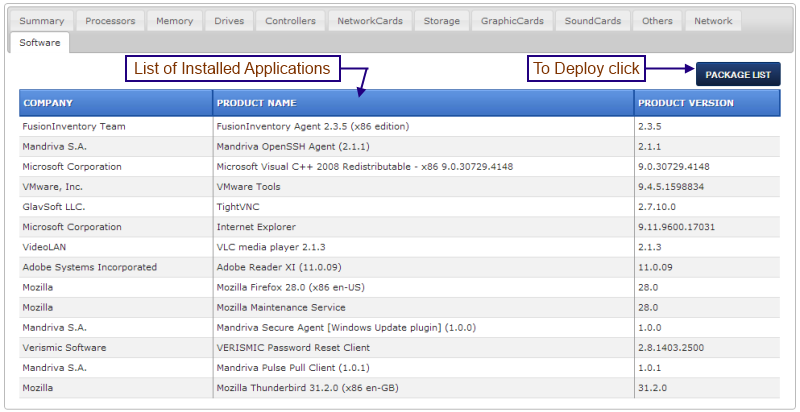
Task: Click version 1.0.1 cell
Action: pyautogui.click(x=707, y=368)
